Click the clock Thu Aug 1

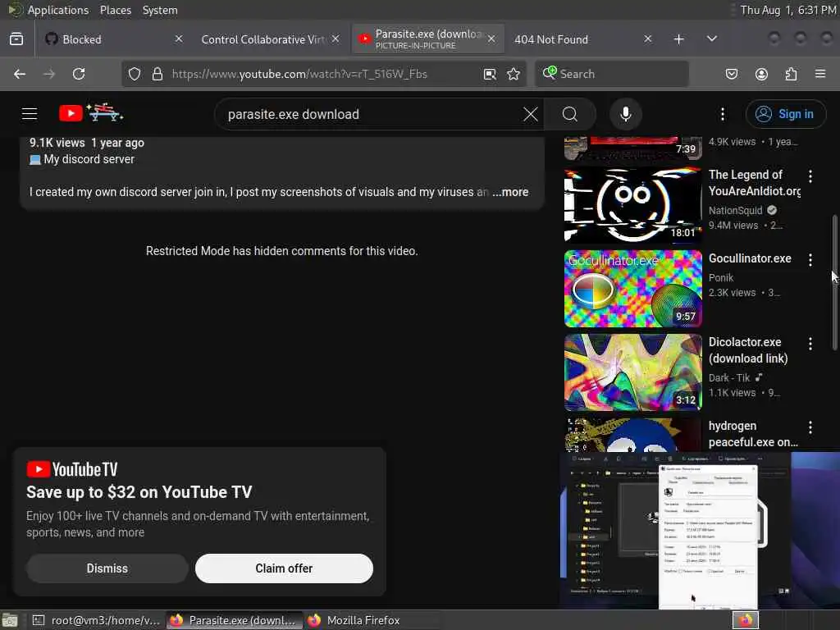click(787, 10)
